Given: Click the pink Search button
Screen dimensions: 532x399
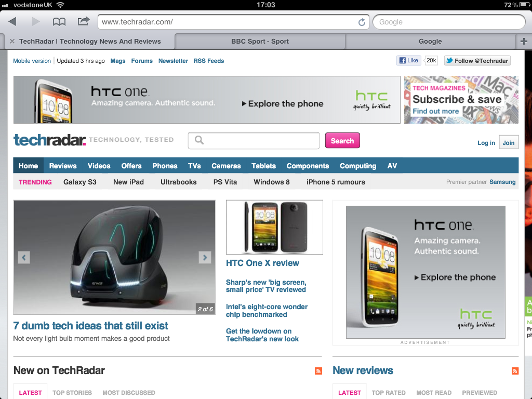Looking at the screenshot, I should tap(342, 140).
